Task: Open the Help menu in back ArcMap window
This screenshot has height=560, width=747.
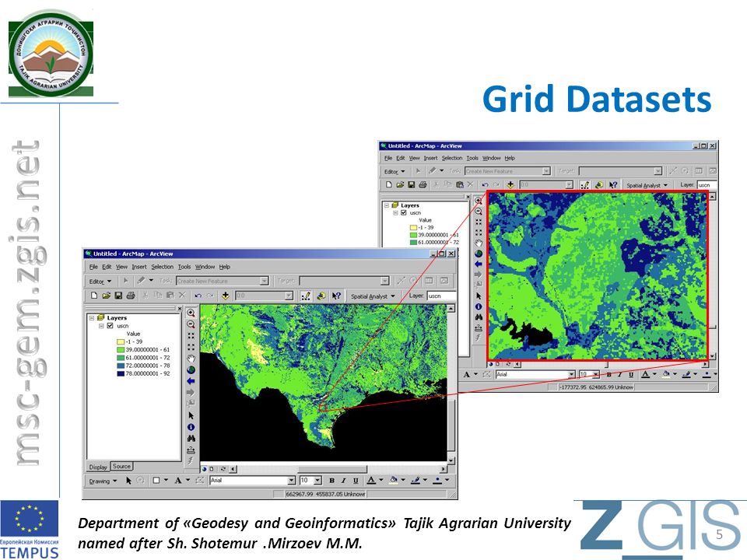Action: [510, 158]
